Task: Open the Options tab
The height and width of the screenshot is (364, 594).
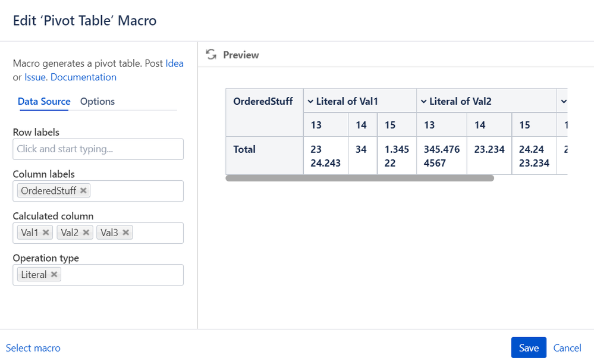Action: tap(98, 101)
